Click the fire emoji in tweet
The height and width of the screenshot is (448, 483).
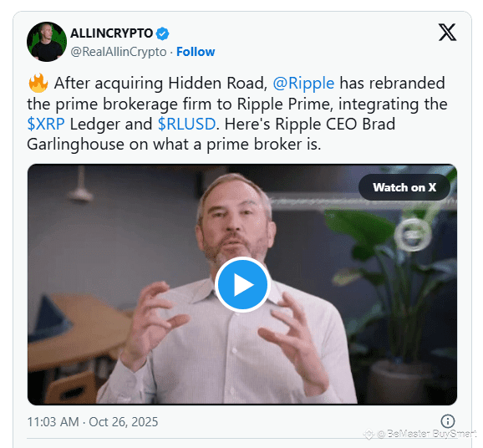[x=38, y=83]
